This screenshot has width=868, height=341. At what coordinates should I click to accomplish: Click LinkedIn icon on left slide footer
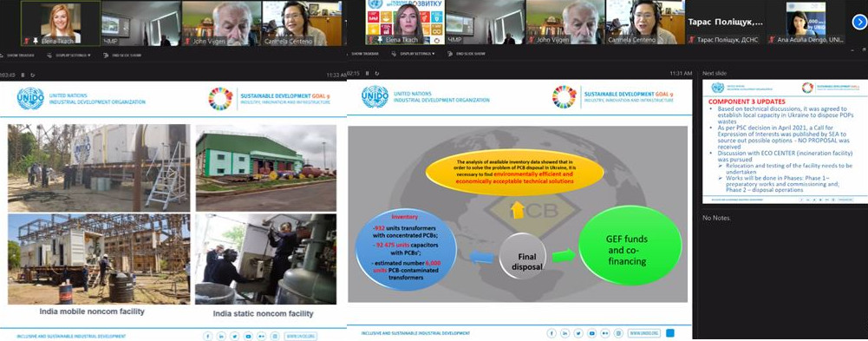(221, 336)
